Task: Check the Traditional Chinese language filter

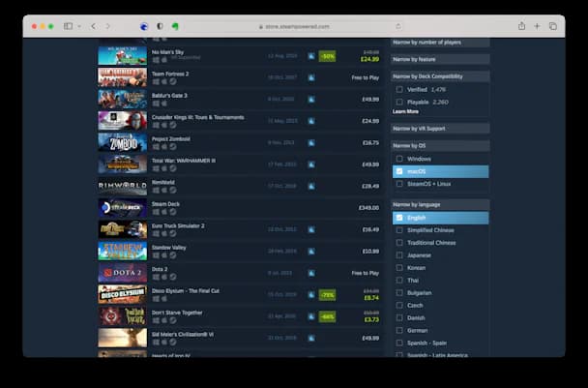Action: click(399, 243)
